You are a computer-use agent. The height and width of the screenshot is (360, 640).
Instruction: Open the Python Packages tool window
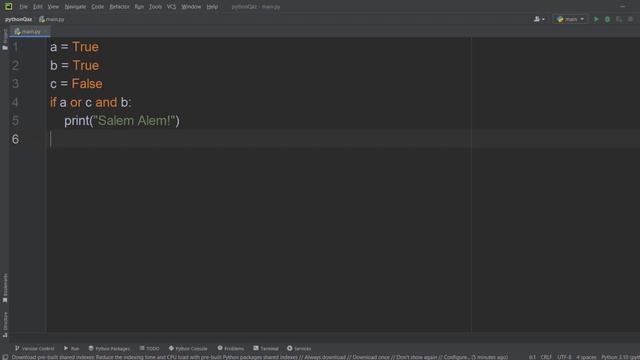point(109,348)
